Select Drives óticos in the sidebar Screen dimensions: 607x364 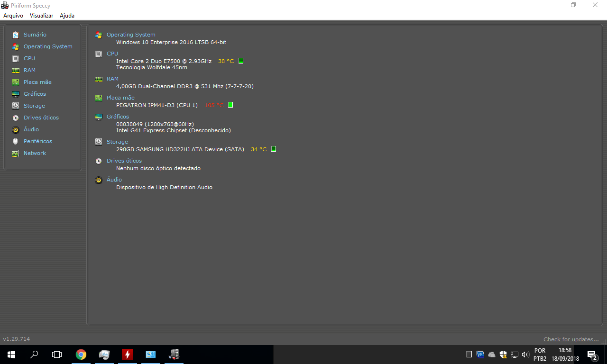[41, 118]
